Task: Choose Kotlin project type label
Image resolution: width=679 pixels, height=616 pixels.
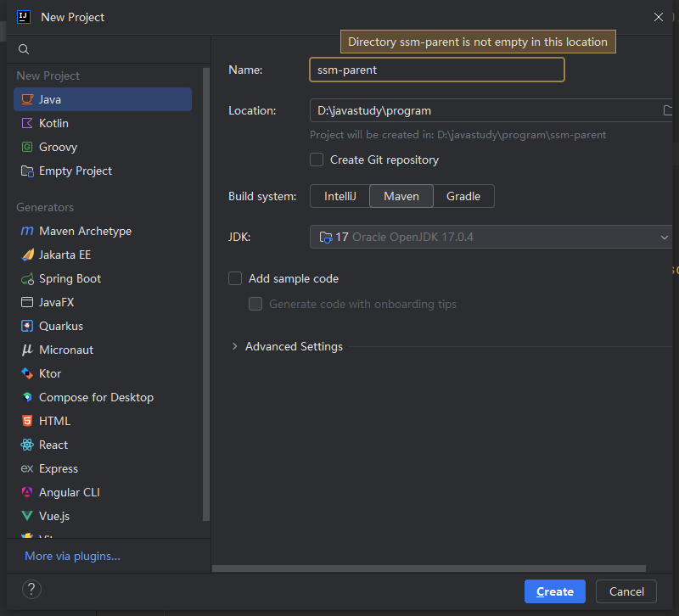Action: 53,123
